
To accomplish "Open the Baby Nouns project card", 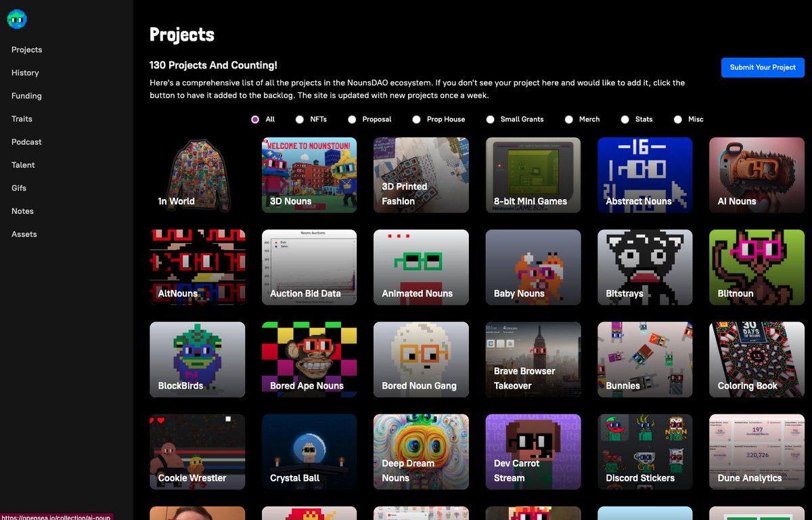I will [x=533, y=267].
